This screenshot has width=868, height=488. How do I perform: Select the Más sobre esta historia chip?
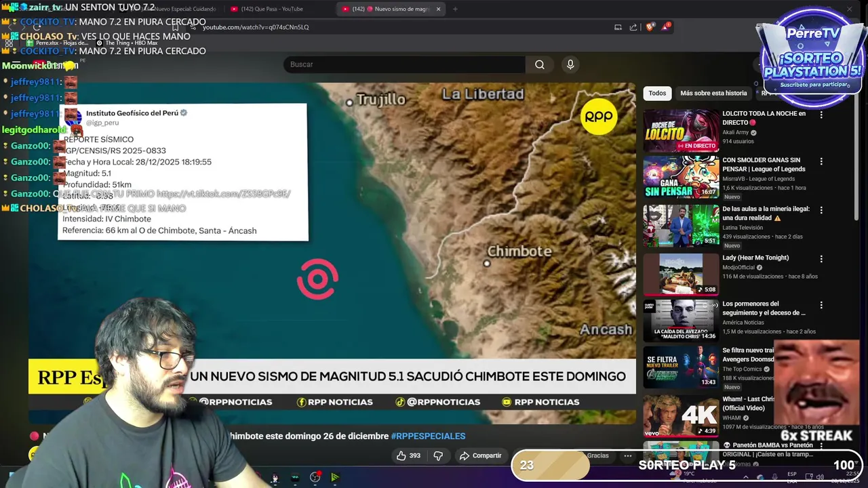[713, 93]
